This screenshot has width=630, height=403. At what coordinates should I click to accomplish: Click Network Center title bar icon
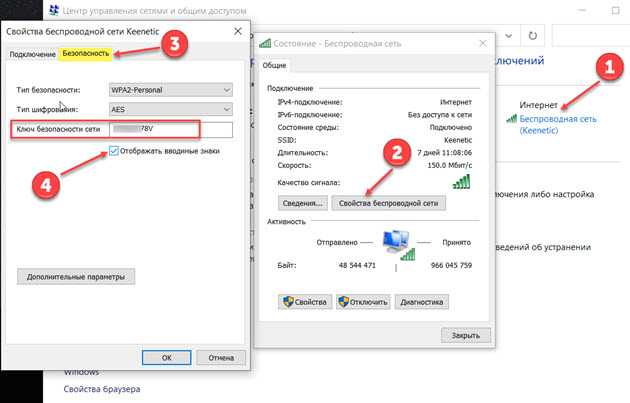tap(54, 10)
